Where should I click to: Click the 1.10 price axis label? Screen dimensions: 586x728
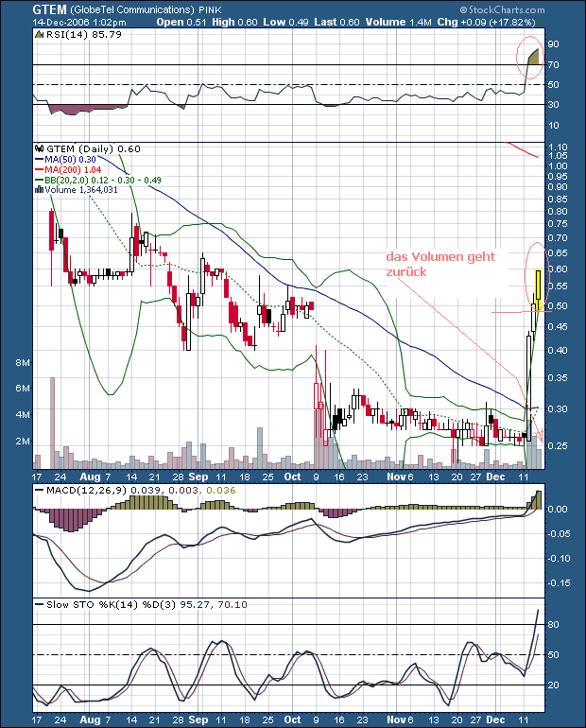558,147
